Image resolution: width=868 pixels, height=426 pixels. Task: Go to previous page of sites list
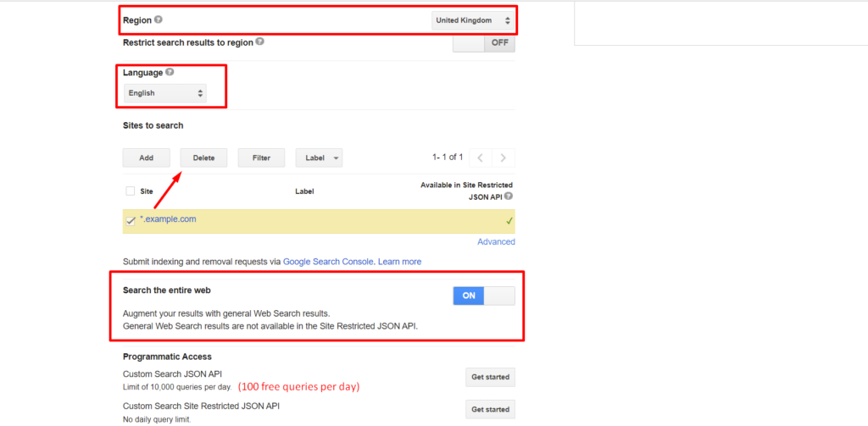coord(480,158)
